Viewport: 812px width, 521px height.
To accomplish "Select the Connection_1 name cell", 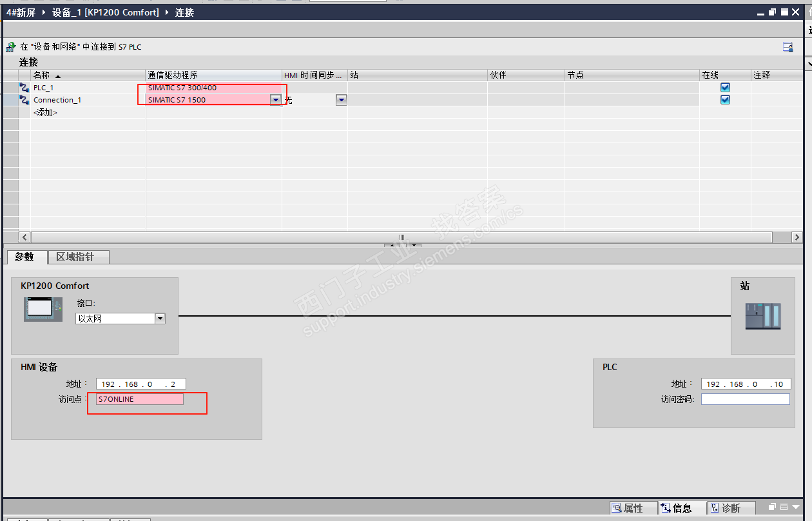I will pos(88,100).
